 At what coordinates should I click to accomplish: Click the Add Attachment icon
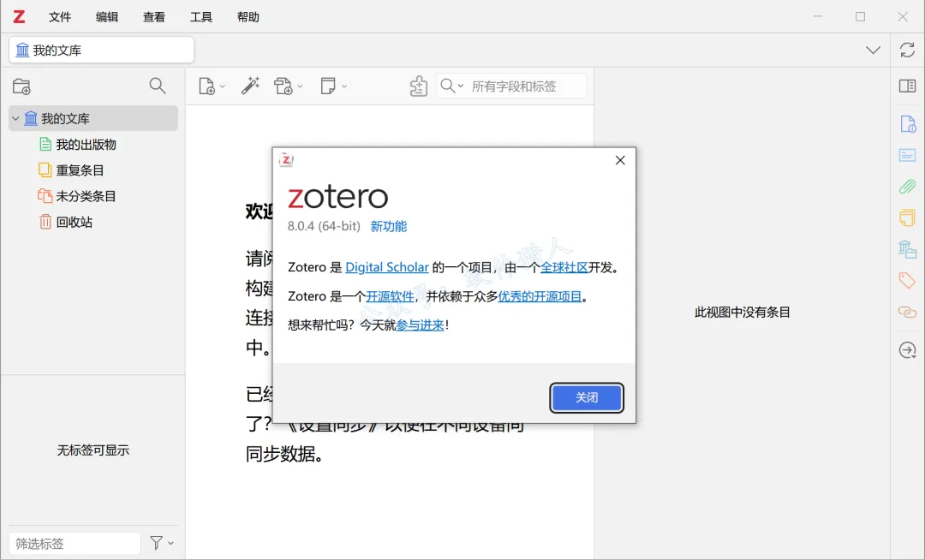pyautogui.click(x=283, y=86)
